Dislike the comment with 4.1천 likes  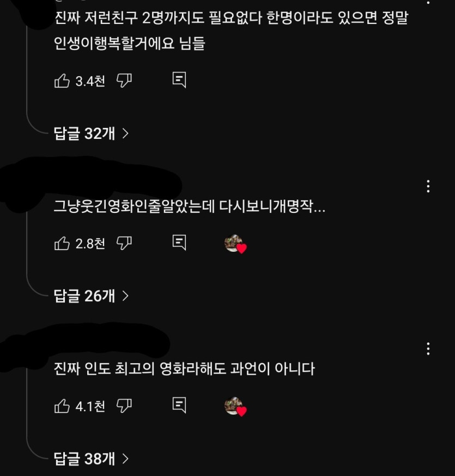tap(124, 406)
